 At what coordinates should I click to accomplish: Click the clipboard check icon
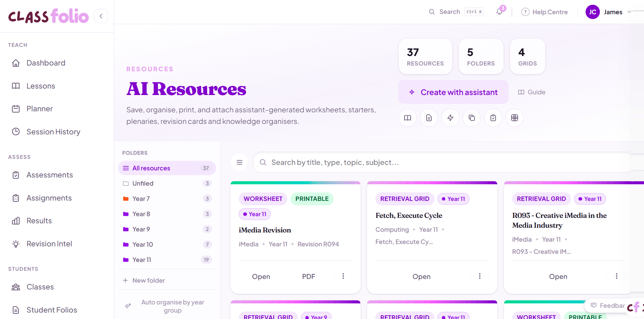tap(493, 118)
